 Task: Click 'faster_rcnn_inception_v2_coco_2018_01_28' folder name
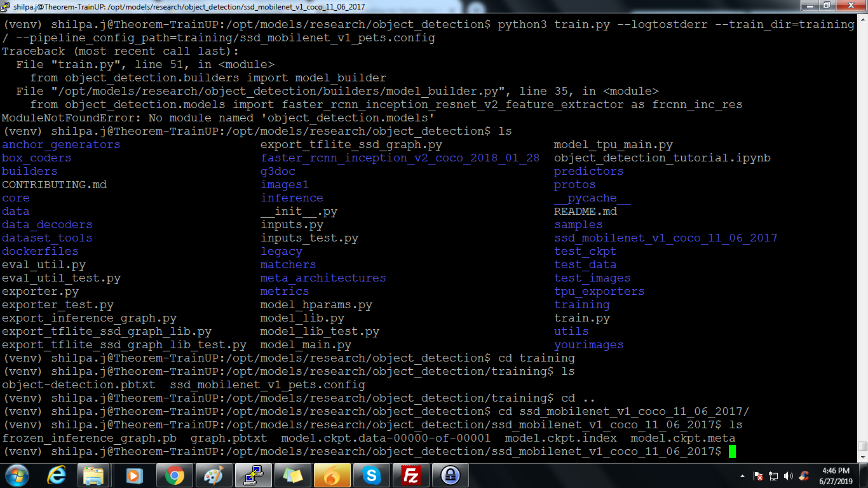pyautogui.click(x=400, y=158)
